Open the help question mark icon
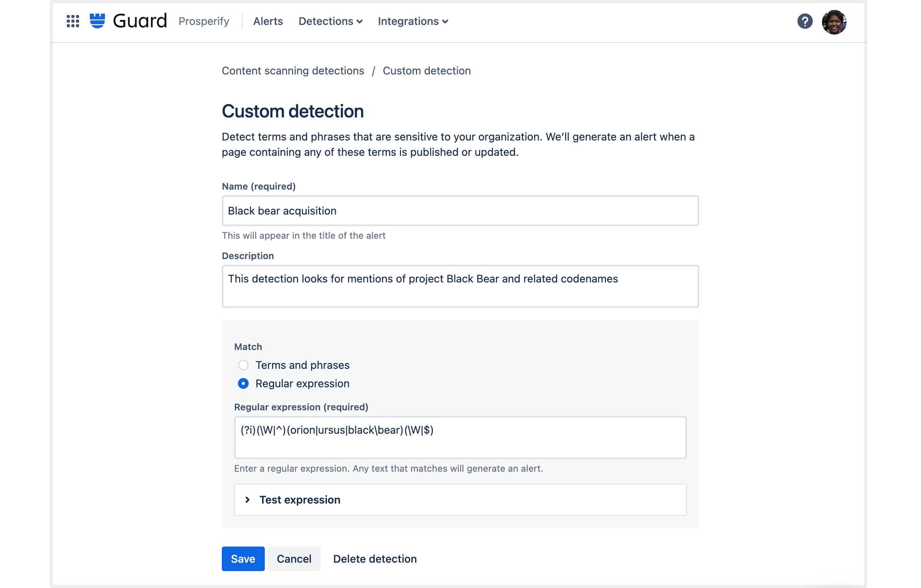The image size is (921, 588). click(x=805, y=21)
